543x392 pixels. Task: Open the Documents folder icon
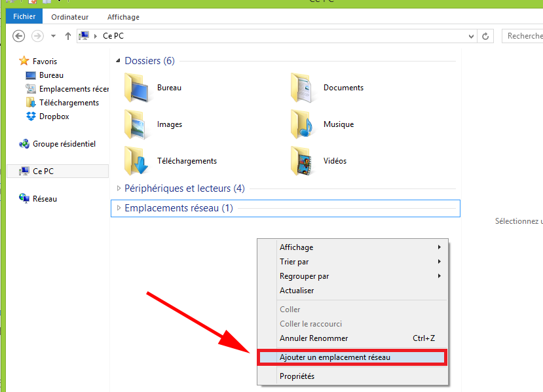[303, 88]
